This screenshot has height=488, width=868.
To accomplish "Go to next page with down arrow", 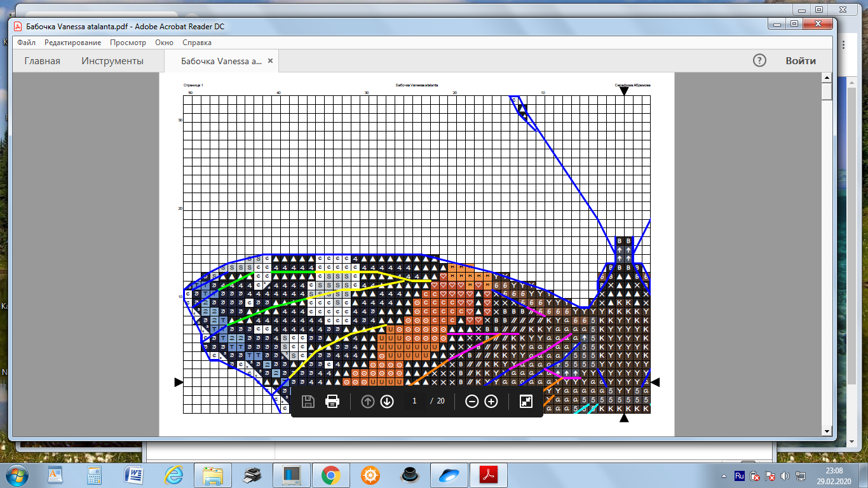I will [387, 402].
